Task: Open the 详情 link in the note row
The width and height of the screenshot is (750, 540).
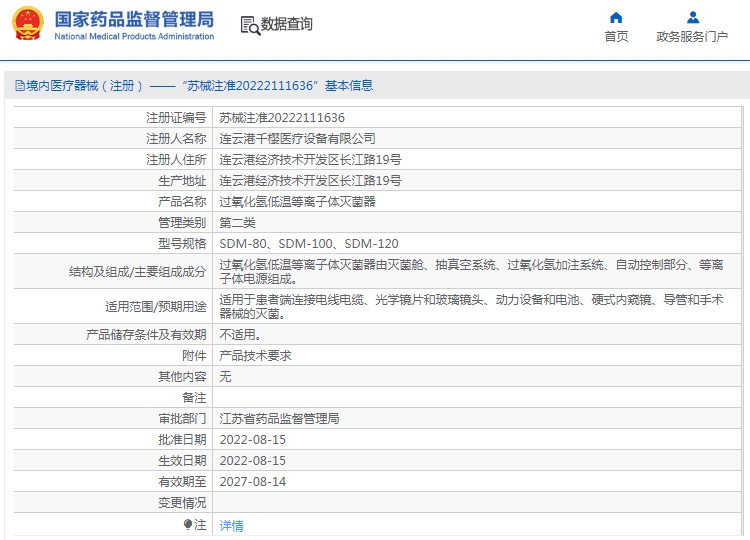Action: [x=231, y=525]
